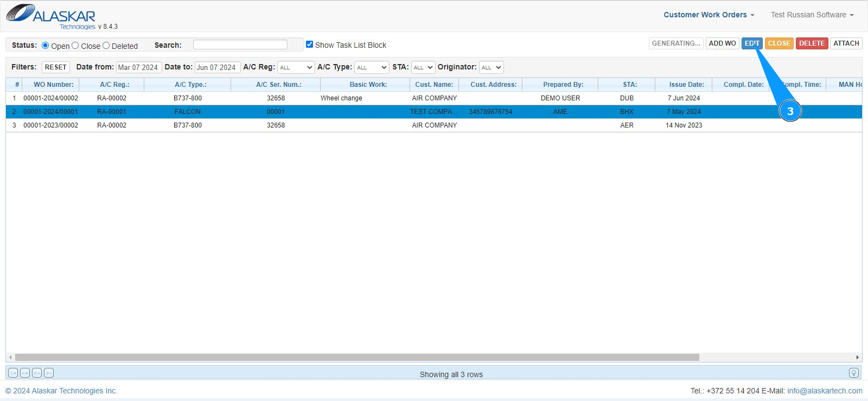
Task: Click the Alaskar Technologies logo
Action: (x=51, y=15)
